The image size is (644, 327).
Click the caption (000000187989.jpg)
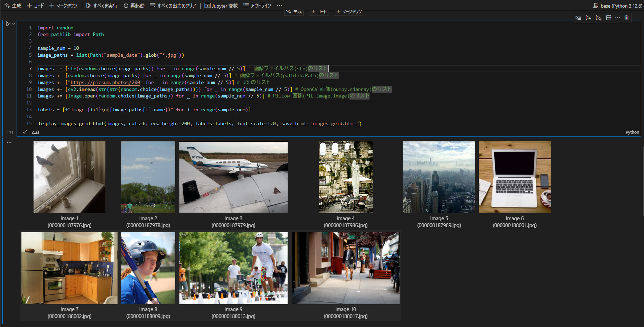click(x=439, y=225)
